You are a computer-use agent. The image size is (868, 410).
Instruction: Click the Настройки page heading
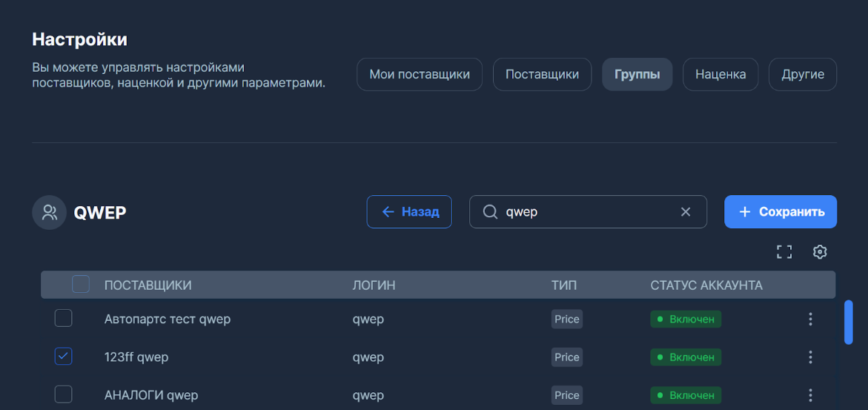[x=80, y=39]
